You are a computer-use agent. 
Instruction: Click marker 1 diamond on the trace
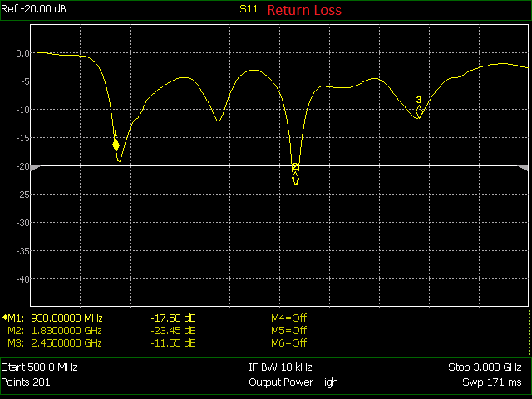pos(116,145)
